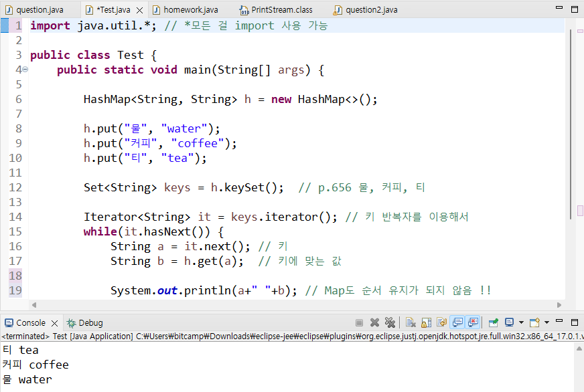Click line number 19 in the gutter
The height and width of the screenshot is (392, 584).
(15, 290)
